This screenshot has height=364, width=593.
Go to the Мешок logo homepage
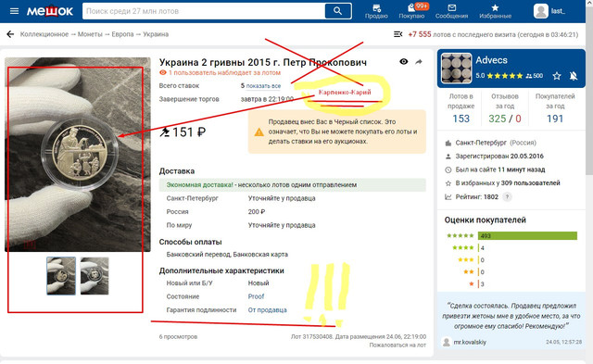49,11
